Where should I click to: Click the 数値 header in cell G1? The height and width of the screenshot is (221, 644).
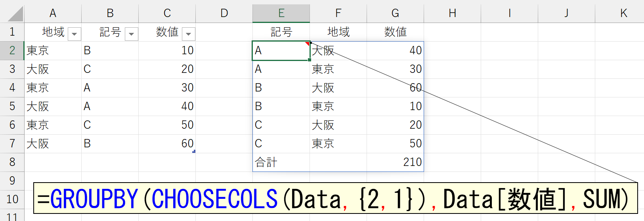point(396,32)
